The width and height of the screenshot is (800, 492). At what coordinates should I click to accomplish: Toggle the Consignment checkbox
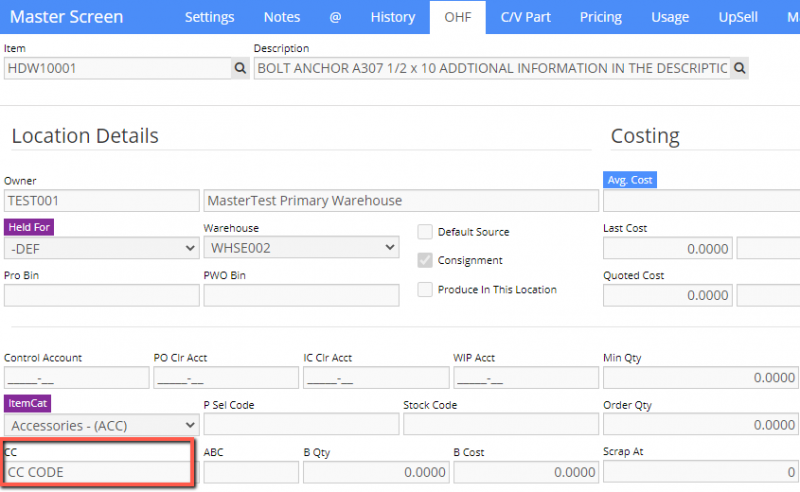[425, 260]
